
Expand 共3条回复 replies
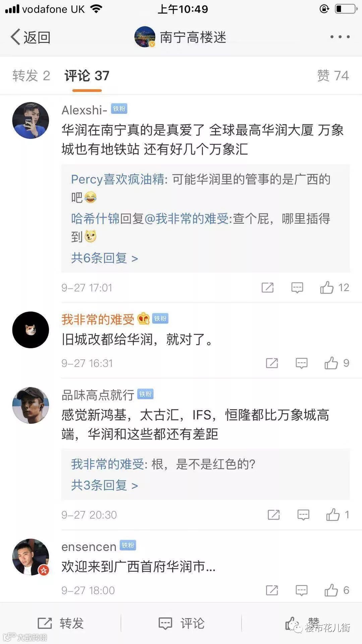click(x=105, y=485)
